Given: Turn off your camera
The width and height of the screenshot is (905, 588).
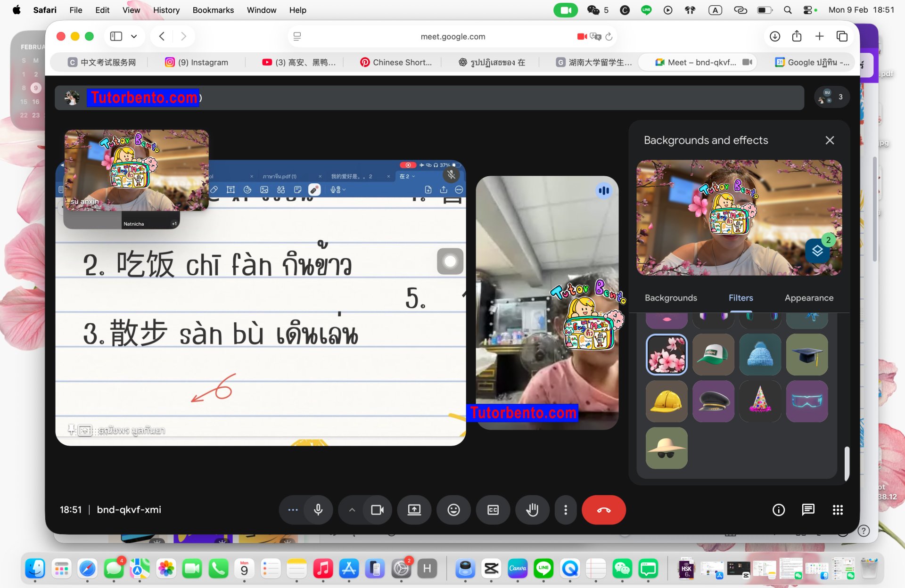Looking at the screenshot, I should [x=377, y=510].
